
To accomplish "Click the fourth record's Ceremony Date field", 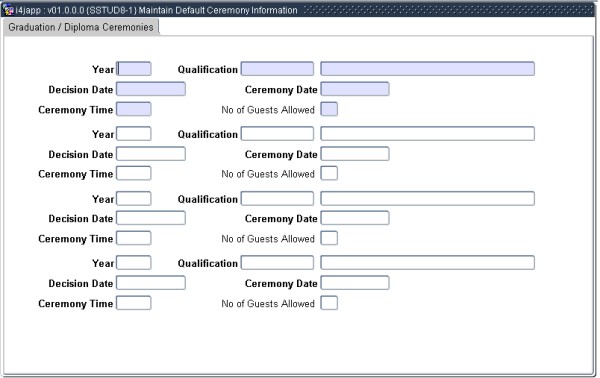I will coord(355,283).
